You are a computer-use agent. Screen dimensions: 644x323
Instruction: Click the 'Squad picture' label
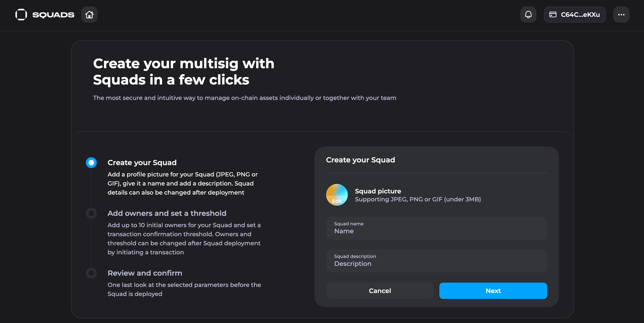click(378, 191)
